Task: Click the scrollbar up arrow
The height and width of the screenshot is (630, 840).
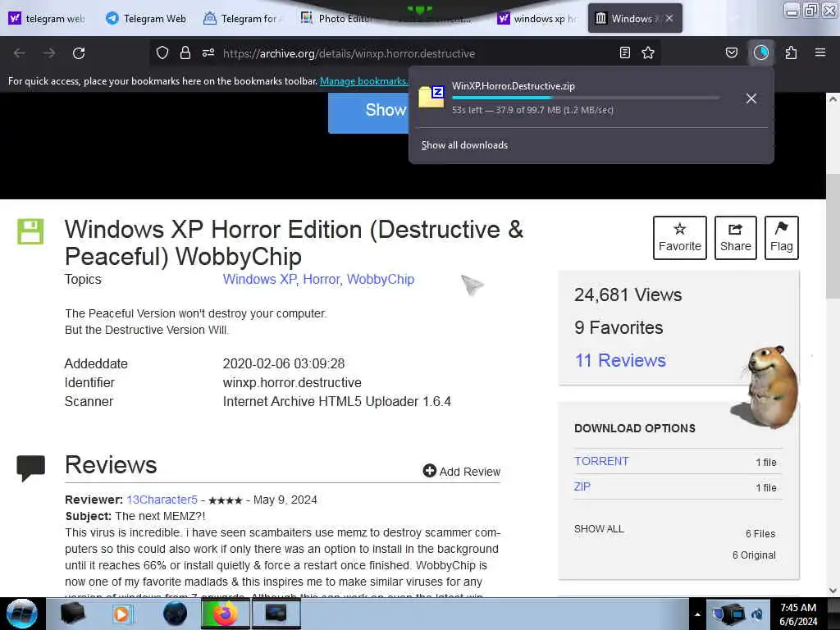Action: [833, 99]
